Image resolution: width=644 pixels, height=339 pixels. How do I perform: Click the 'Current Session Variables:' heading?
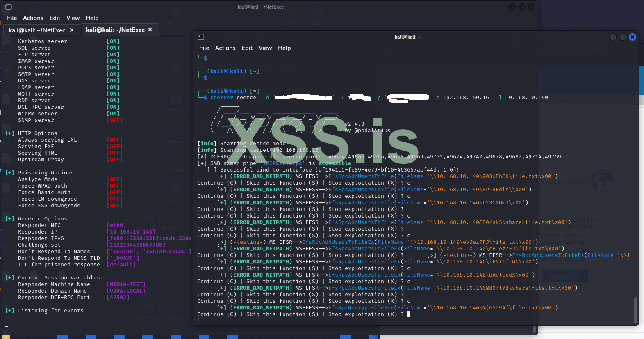60,278
